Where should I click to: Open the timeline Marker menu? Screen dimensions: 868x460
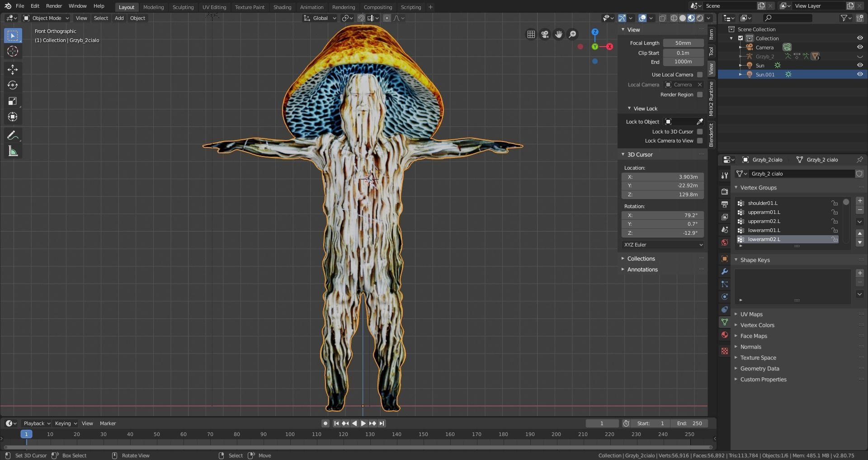click(108, 423)
